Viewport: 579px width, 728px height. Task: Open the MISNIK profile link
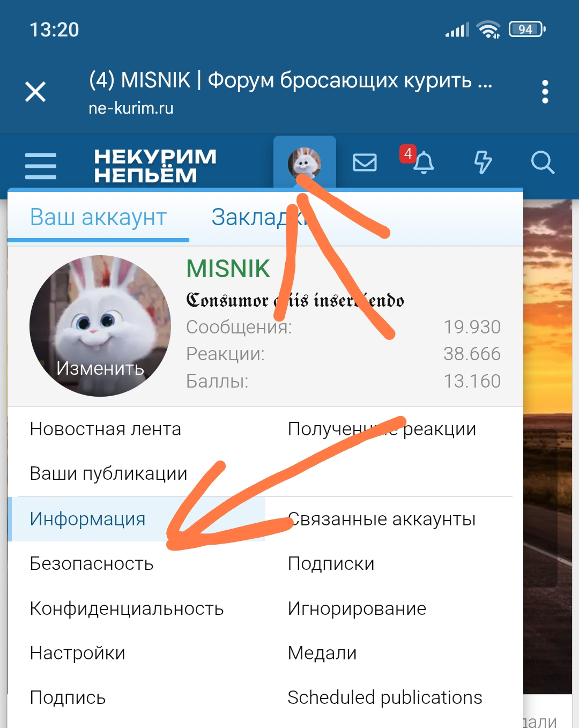(228, 269)
